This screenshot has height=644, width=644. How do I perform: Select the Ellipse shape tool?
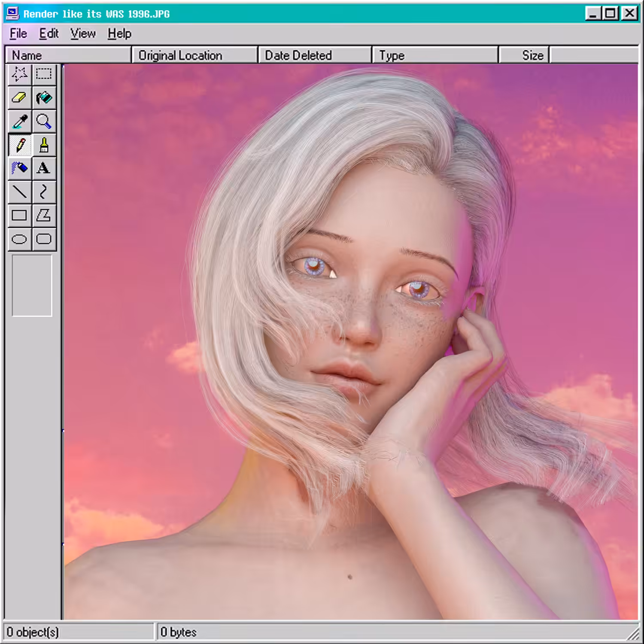[20, 239]
